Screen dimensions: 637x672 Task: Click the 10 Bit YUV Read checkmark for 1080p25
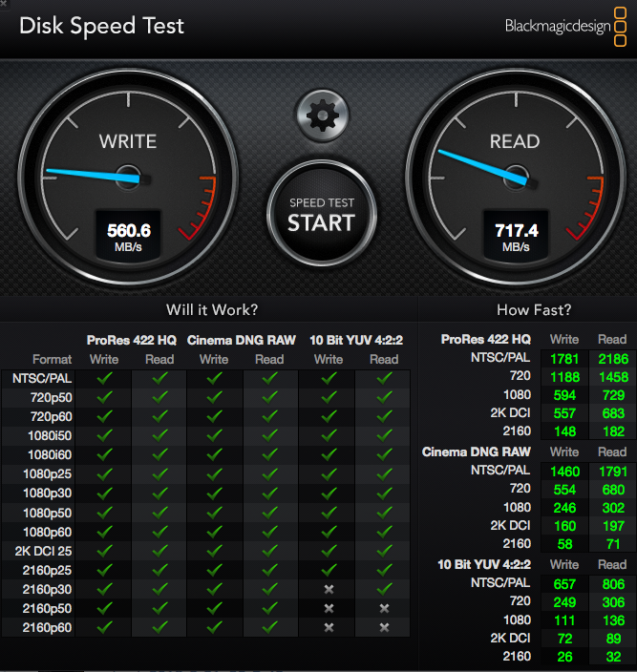[384, 473]
